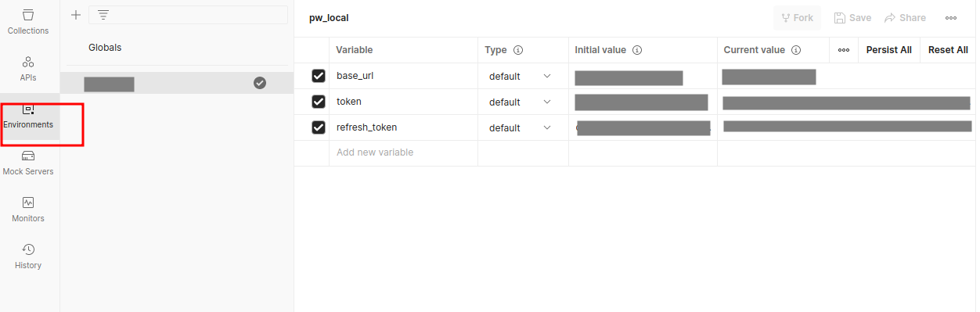The height and width of the screenshot is (312, 980).
Task: Open type dropdown for refresh_token
Action: pyautogui.click(x=521, y=128)
